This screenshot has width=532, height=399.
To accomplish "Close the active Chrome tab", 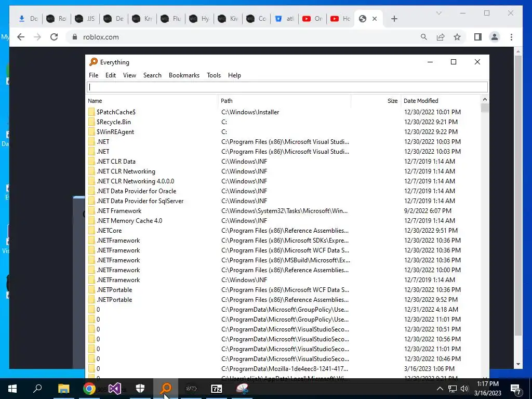I will click(x=375, y=19).
